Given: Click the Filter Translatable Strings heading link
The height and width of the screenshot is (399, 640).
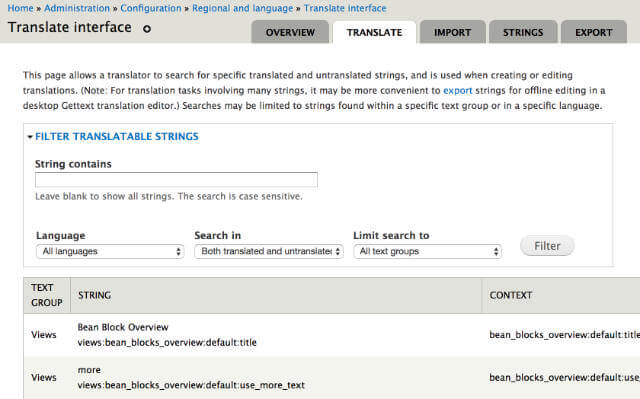Looking at the screenshot, I should point(117,136).
